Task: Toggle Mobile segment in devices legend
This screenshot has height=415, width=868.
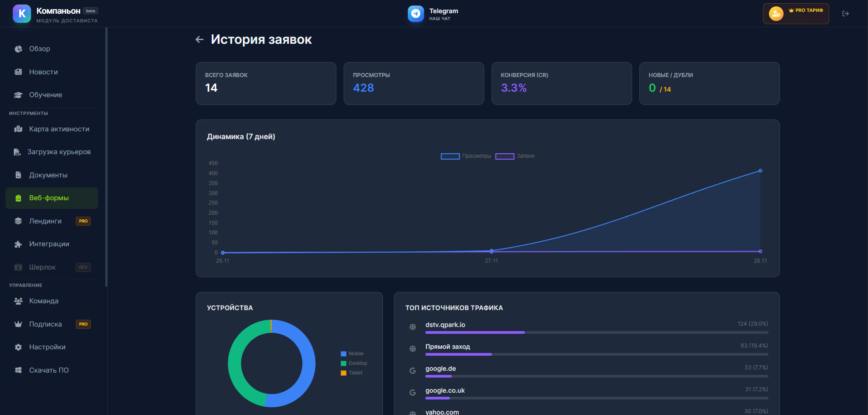Action: click(x=352, y=353)
